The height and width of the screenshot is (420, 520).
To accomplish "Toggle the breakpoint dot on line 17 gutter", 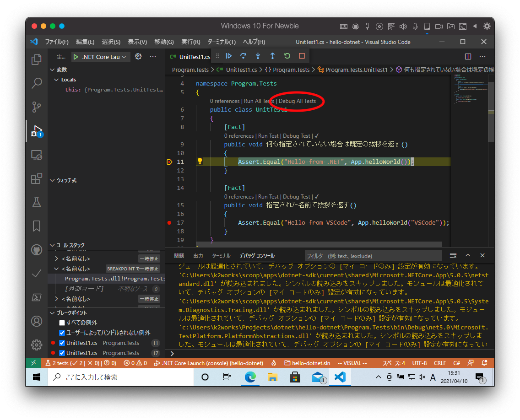I will click(169, 223).
